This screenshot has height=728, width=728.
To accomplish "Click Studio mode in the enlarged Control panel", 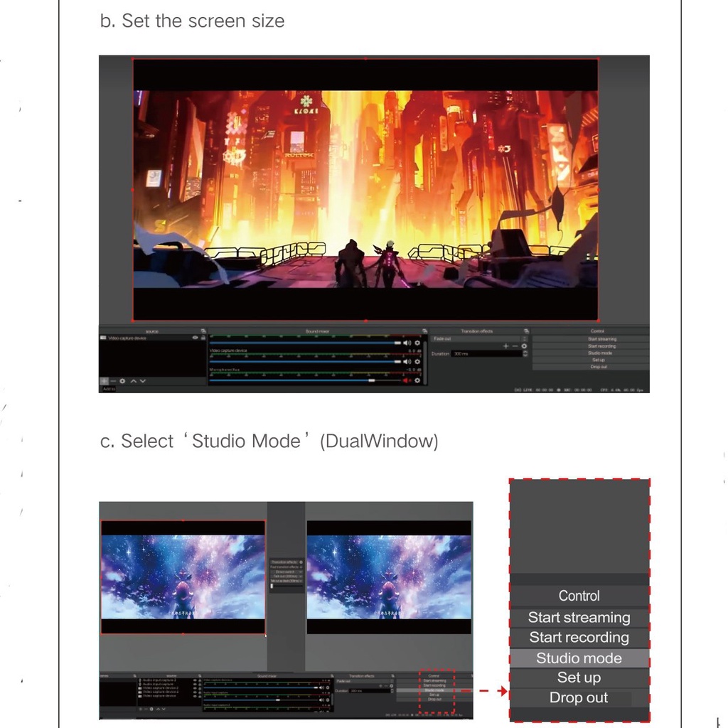I will 579,658.
